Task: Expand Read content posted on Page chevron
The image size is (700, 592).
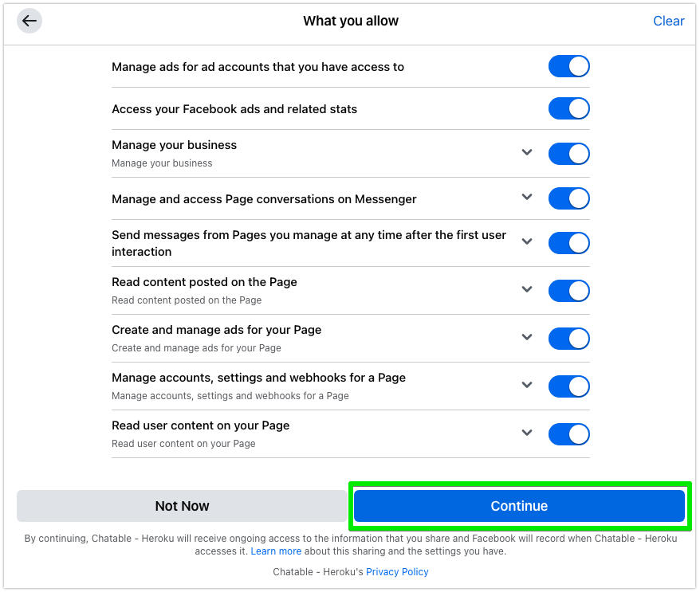Action: (526, 289)
